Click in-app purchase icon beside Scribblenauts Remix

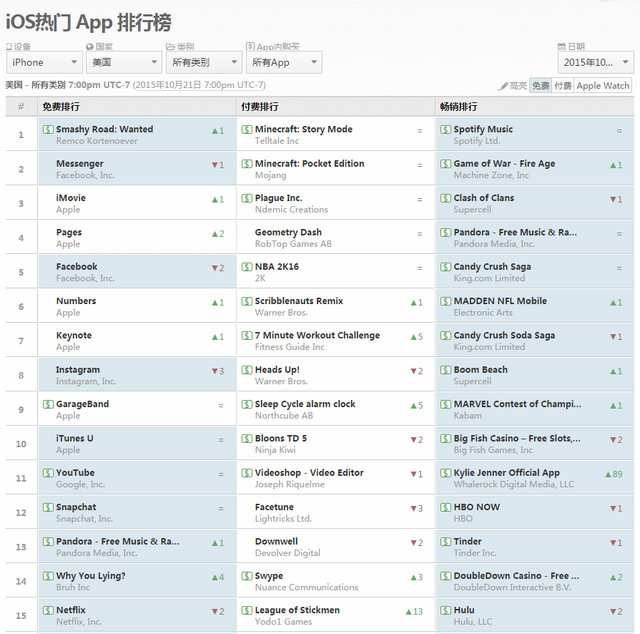click(x=247, y=301)
